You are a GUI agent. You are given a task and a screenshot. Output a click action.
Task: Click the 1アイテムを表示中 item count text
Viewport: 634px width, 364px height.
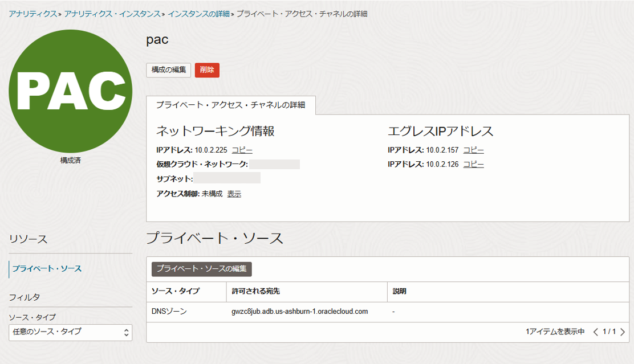pos(555,332)
